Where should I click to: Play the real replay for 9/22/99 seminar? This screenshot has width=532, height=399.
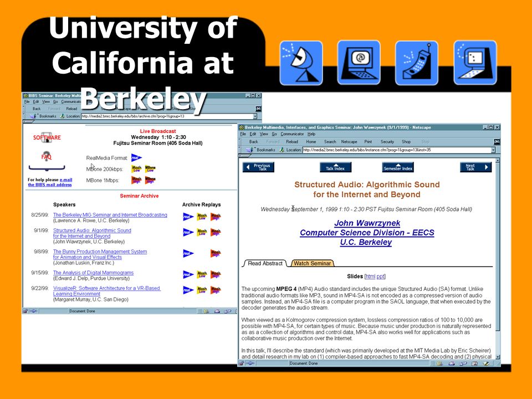[x=188, y=290]
